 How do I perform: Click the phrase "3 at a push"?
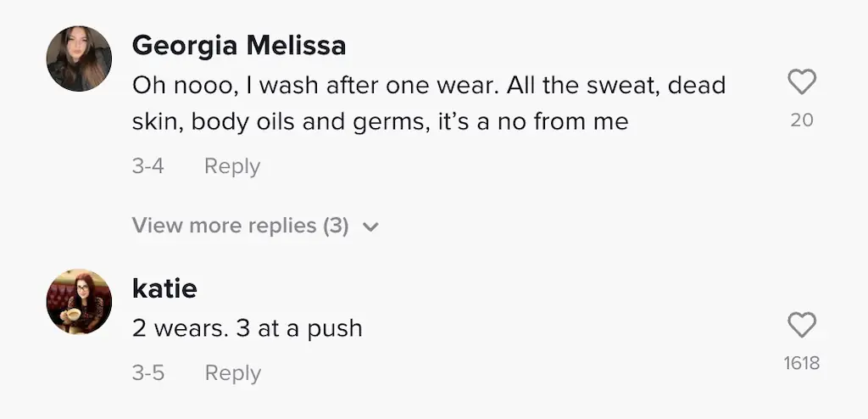click(x=299, y=328)
